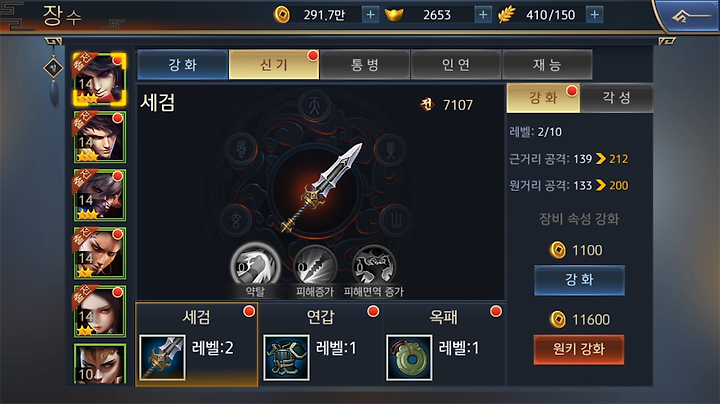This screenshot has height=404, width=720.
Task: Click the back arrow icon at top right
Action: coord(691,17)
